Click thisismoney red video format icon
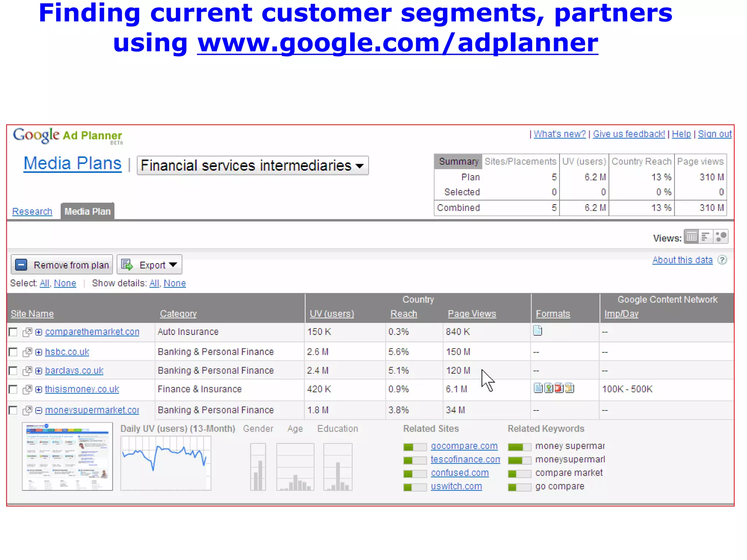The image size is (747, 560). point(559,388)
